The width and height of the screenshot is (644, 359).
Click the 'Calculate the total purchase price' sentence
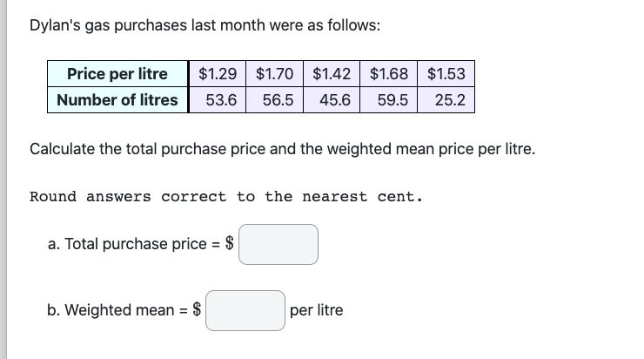pyautogui.click(x=282, y=149)
